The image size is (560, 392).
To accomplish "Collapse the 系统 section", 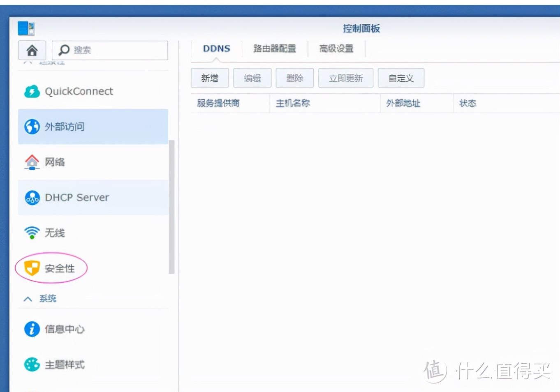I will (28, 298).
